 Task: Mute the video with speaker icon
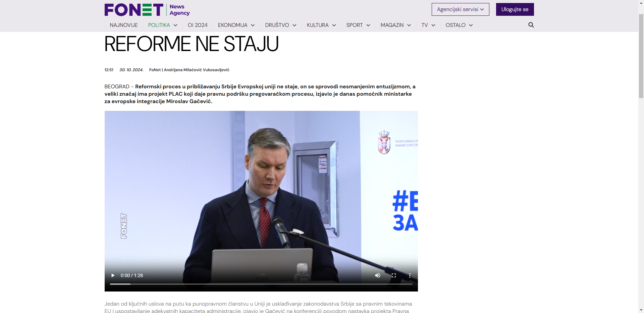(x=378, y=275)
